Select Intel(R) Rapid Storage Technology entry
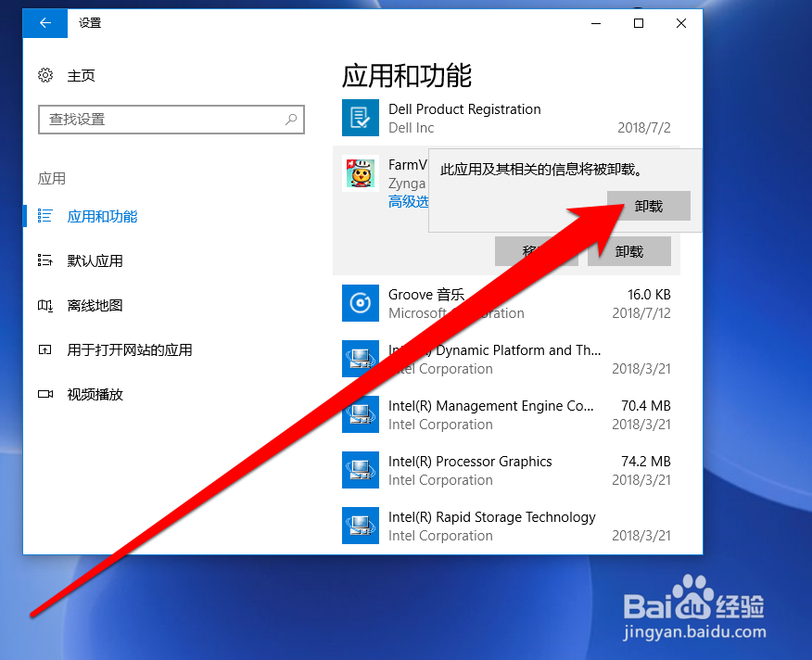This screenshot has height=660, width=812. coord(506,526)
